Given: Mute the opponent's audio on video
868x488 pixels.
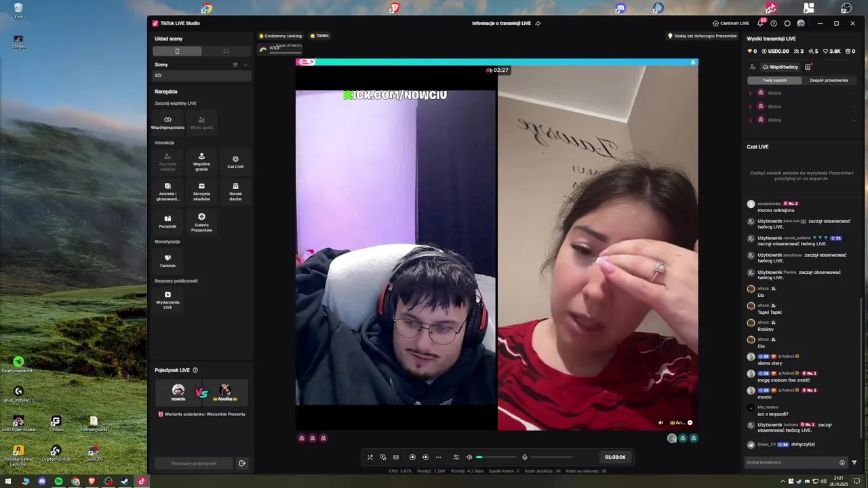Looking at the screenshot, I should click(x=660, y=423).
